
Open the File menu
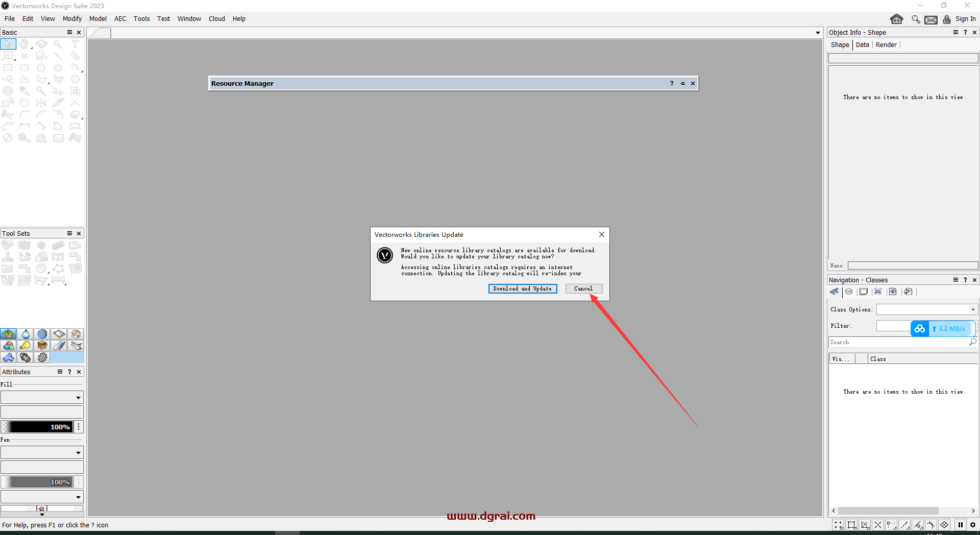pyautogui.click(x=10, y=18)
